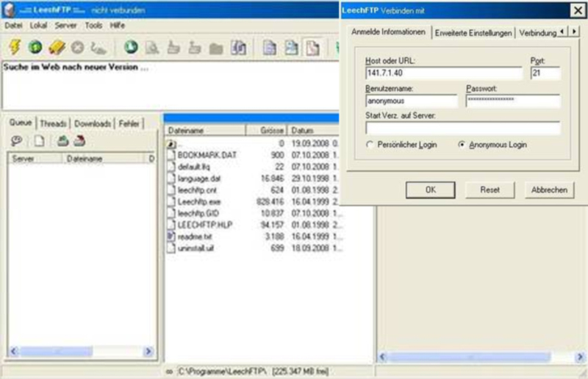
Task: Select the Anonymous Login radio button
Action: [462, 144]
